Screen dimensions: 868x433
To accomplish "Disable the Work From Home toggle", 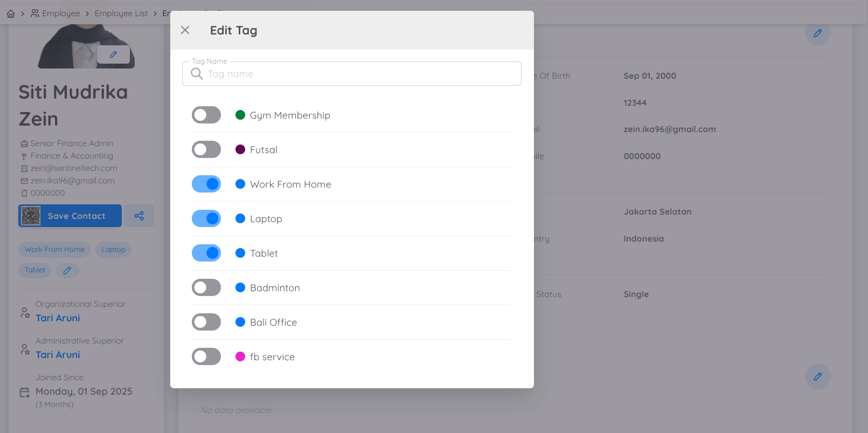I will pyautogui.click(x=206, y=184).
